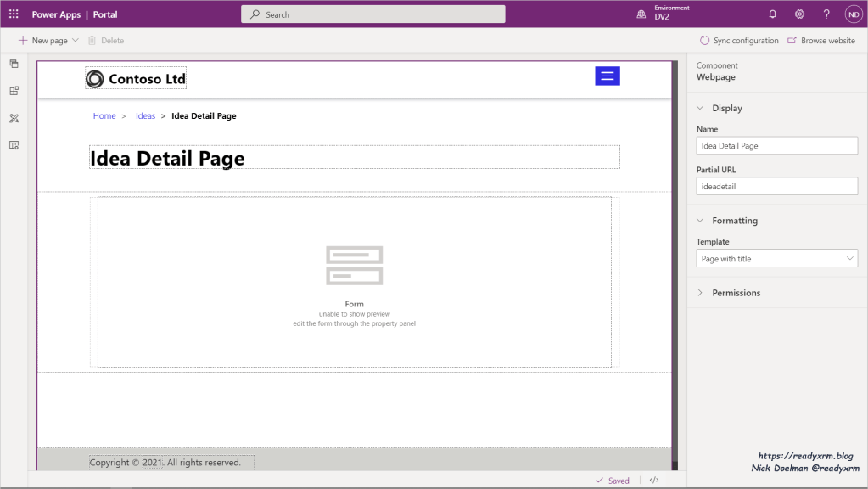Open Pages and navigation in left sidebar
The image size is (868, 489).
[14, 65]
